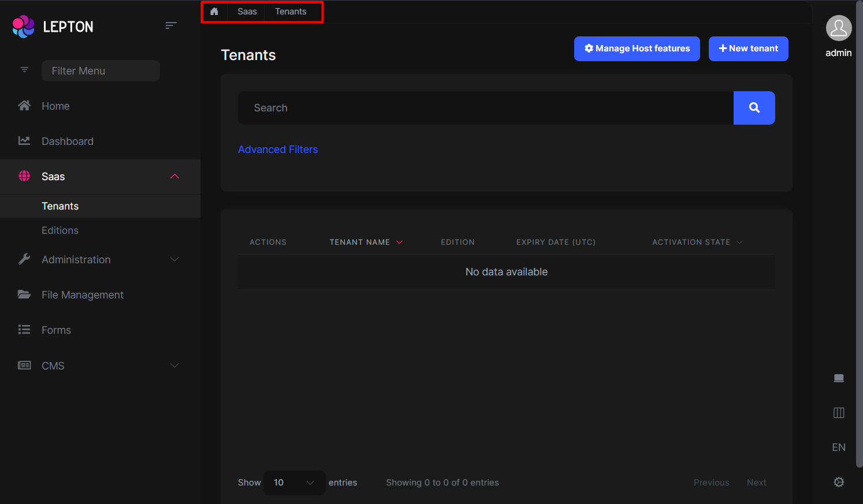Click the Saas globe icon
Image resolution: width=863 pixels, height=504 pixels.
[24, 176]
